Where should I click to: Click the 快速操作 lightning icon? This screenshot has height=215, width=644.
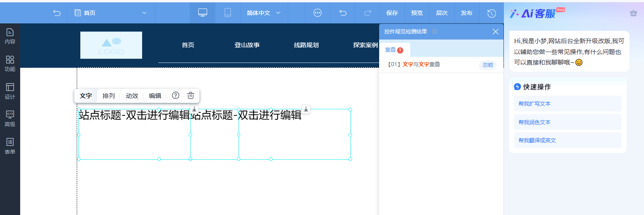[517, 87]
